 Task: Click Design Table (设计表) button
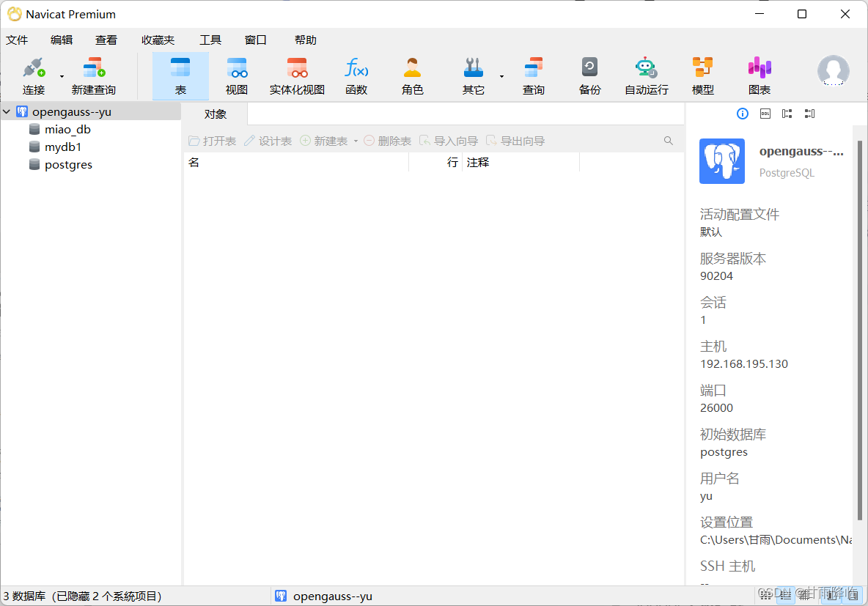click(268, 141)
